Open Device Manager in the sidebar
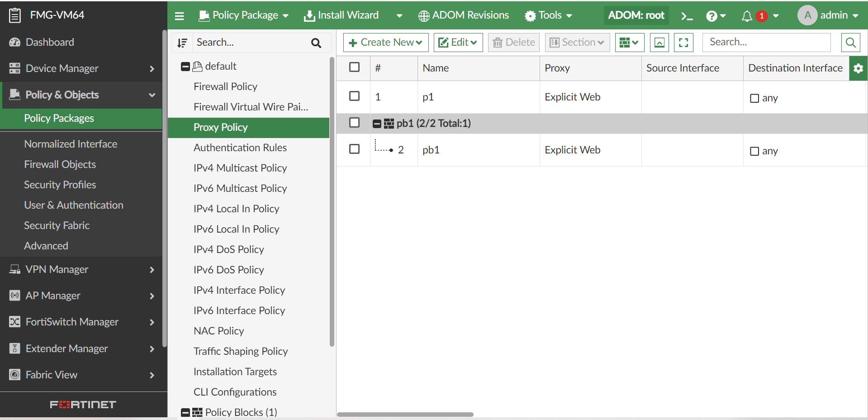The image size is (868, 420). click(62, 68)
